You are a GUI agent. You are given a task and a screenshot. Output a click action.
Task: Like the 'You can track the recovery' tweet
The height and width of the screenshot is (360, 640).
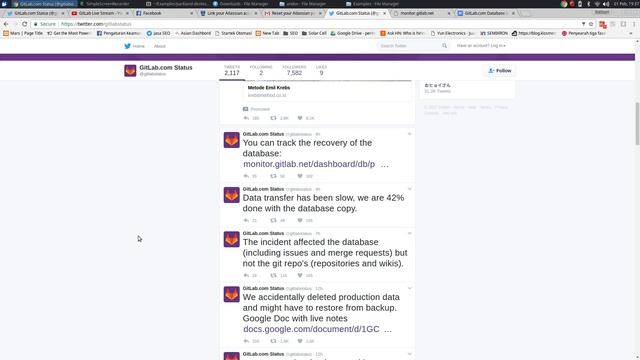click(300, 176)
